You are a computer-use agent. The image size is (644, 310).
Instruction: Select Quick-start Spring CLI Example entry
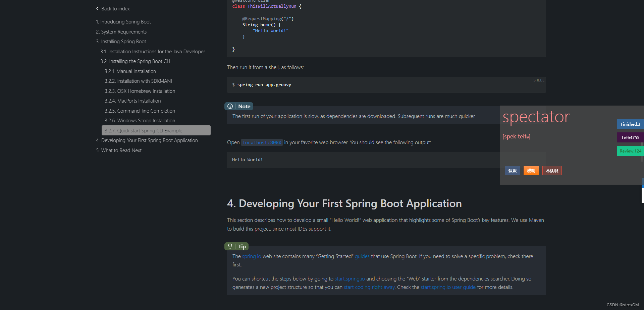point(156,130)
